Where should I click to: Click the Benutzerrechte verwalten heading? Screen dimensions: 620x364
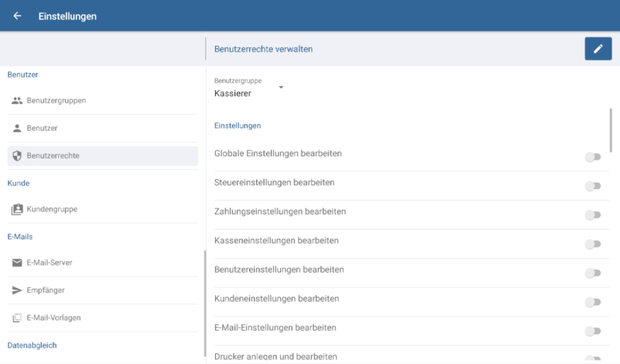coord(263,49)
